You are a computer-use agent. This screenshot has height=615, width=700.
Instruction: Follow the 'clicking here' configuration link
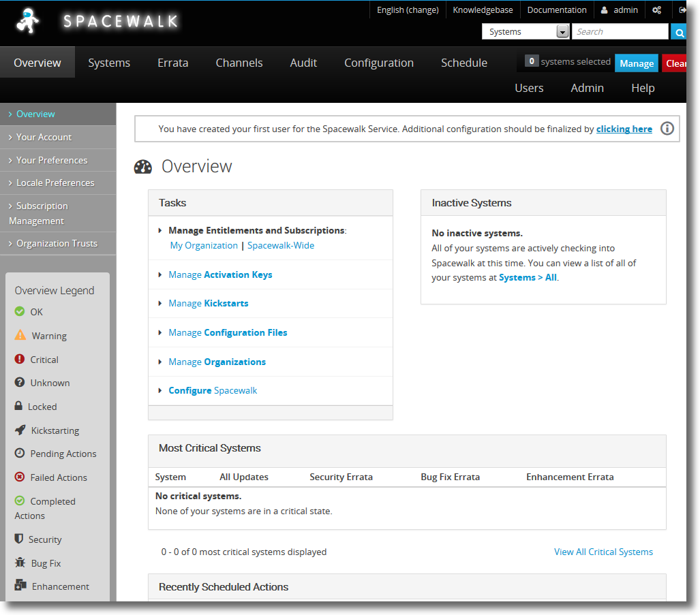[x=624, y=129]
